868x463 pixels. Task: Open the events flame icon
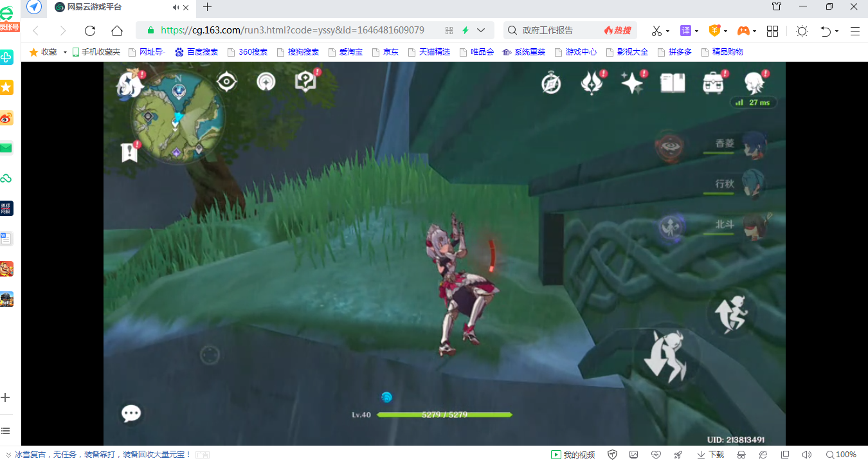pyautogui.click(x=591, y=84)
